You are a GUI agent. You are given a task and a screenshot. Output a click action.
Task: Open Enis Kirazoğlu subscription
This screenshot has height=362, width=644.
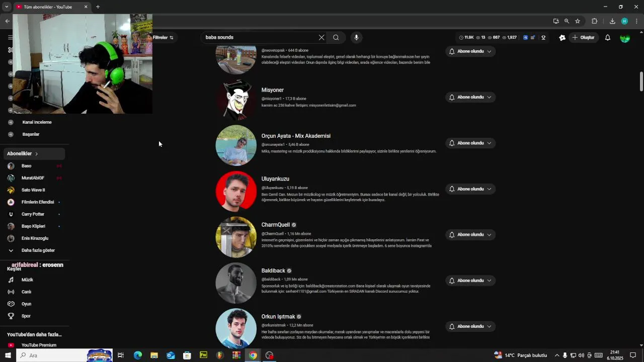34,238
